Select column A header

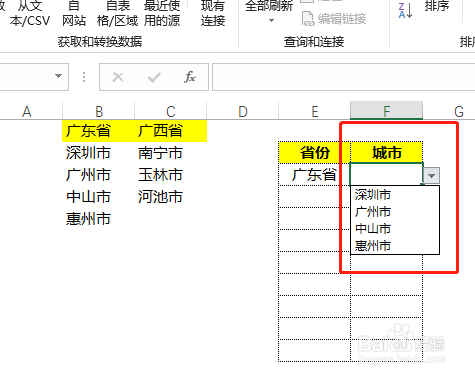(x=27, y=111)
